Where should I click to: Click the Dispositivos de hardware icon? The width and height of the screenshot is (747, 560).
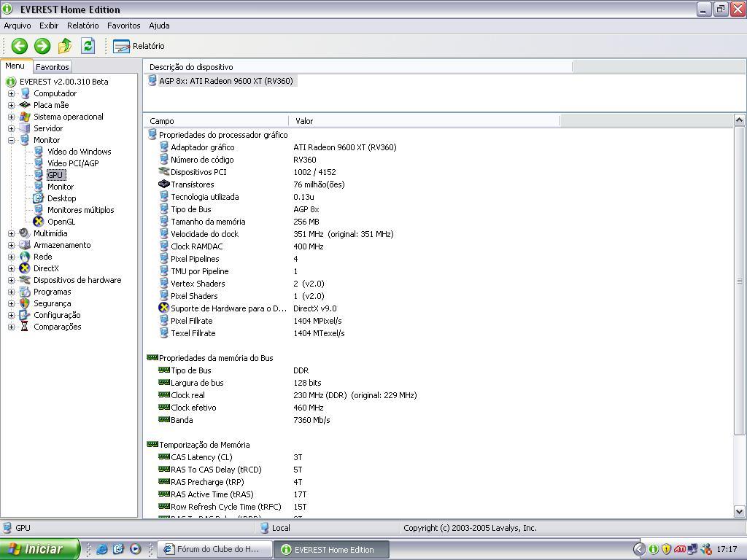tap(25, 280)
